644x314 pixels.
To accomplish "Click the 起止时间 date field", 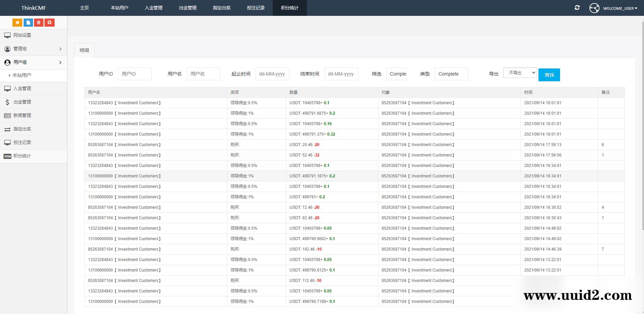I will tap(272, 74).
